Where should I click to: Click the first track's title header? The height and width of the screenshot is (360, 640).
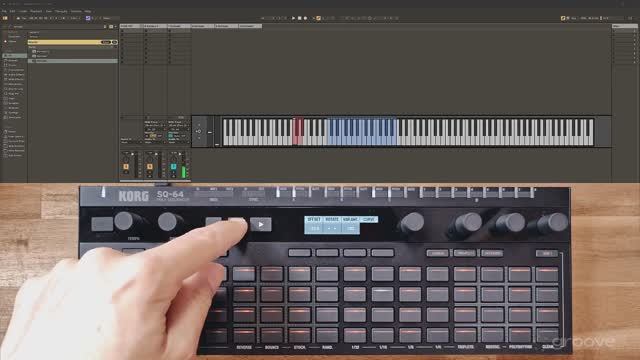click(131, 26)
